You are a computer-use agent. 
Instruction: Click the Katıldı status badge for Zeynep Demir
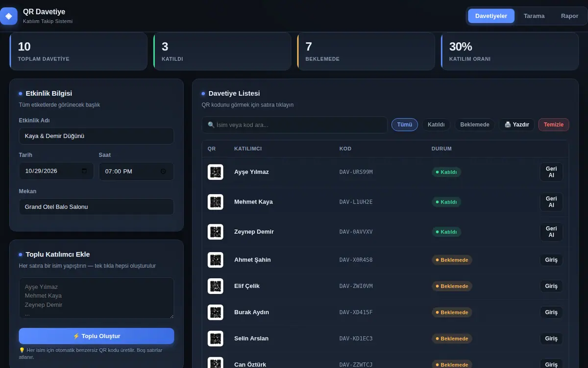[446, 232]
